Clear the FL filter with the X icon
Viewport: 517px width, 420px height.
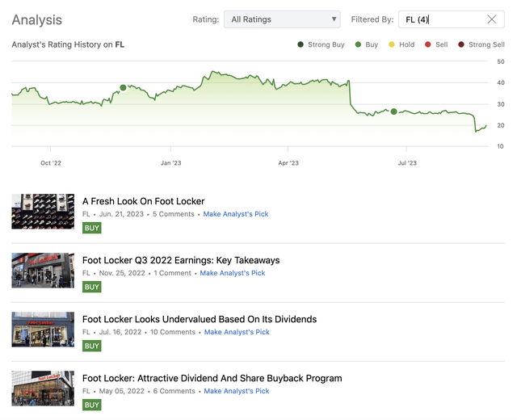coord(492,19)
